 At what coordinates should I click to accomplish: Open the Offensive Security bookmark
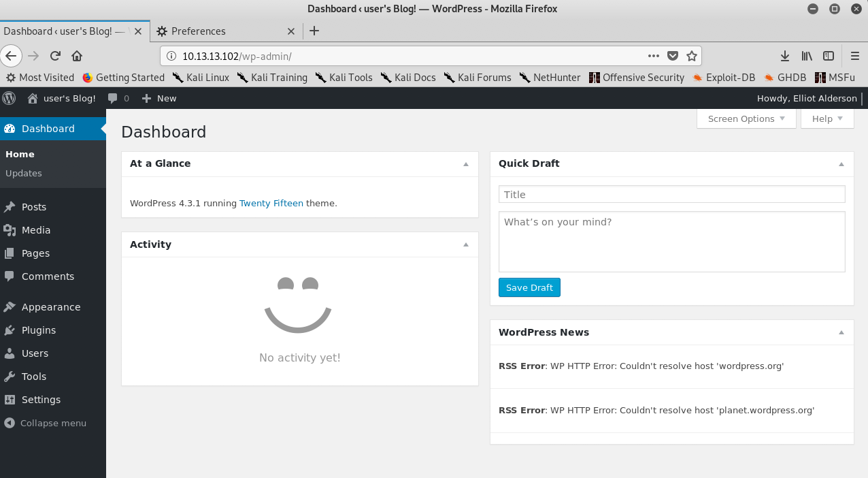637,78
